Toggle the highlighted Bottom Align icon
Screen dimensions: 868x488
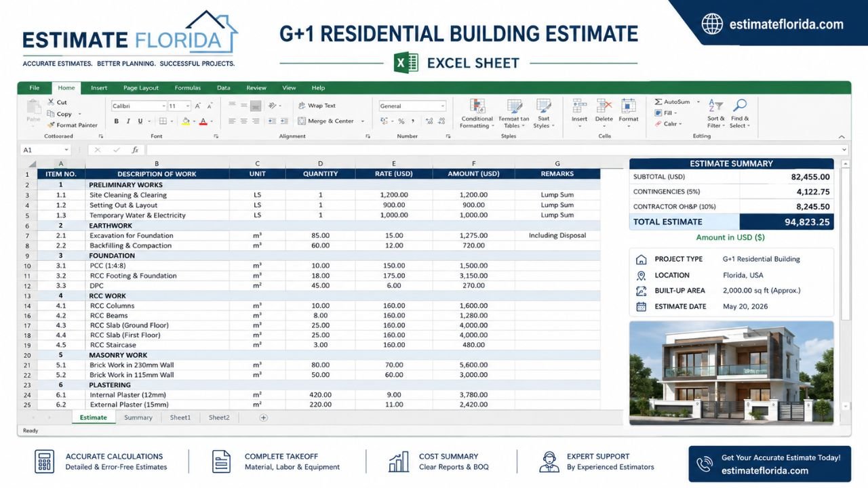pos(256,106)
